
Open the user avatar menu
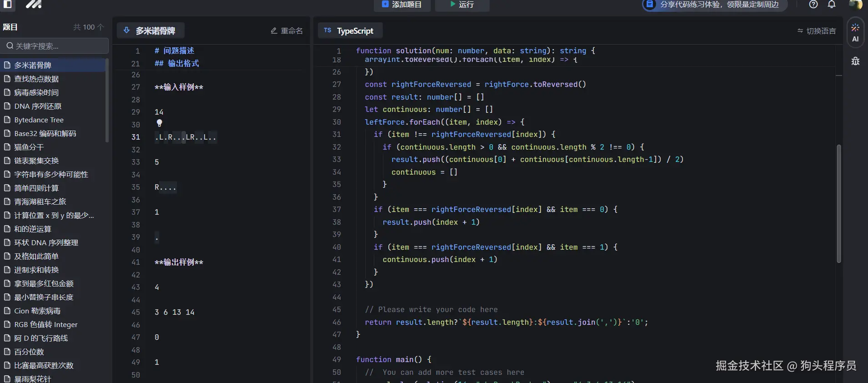coord(855,5)
